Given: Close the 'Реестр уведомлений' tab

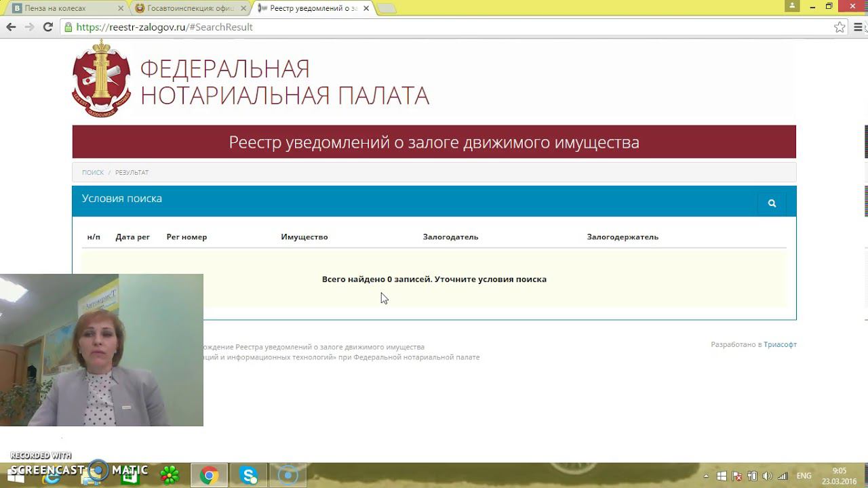Looking at the screenshot, I should [x=367, y=8].
